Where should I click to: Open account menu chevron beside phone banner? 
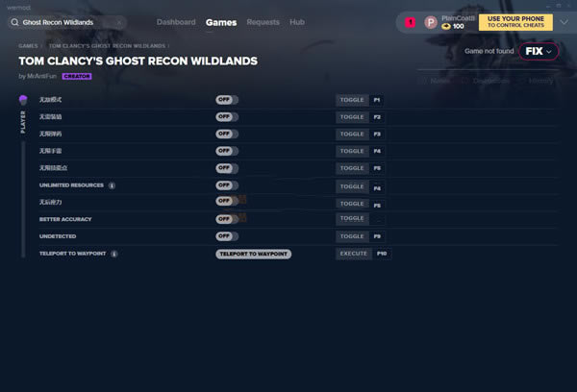564,22
